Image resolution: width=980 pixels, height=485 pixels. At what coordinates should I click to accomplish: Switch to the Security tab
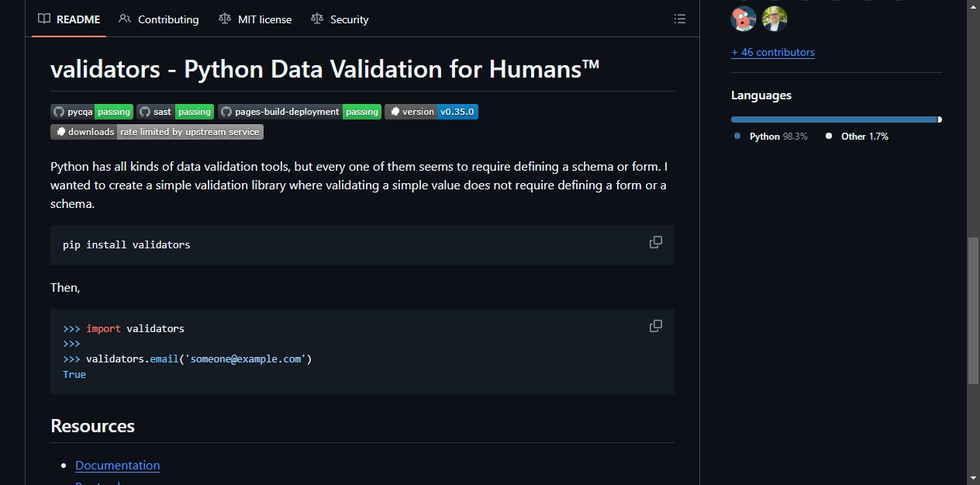(340, 19)
